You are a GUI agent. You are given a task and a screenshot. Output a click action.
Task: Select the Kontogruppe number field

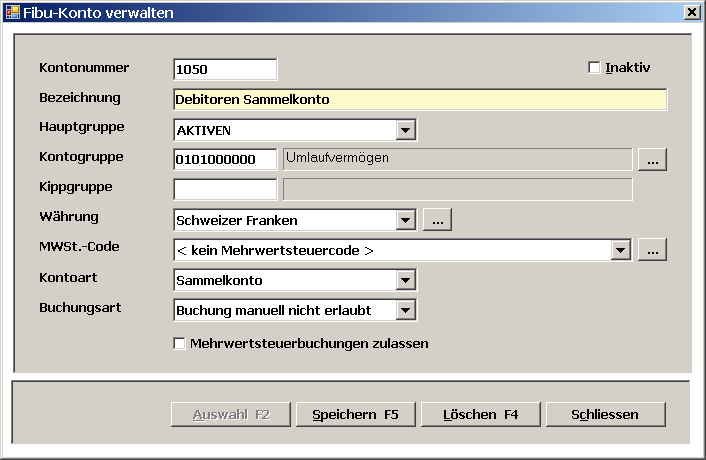[225, 160]
